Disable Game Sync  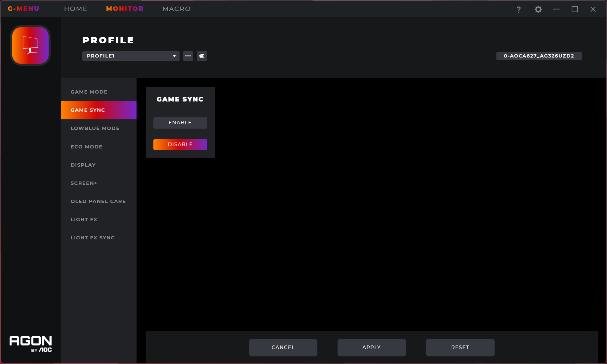[x=180, y=144]
